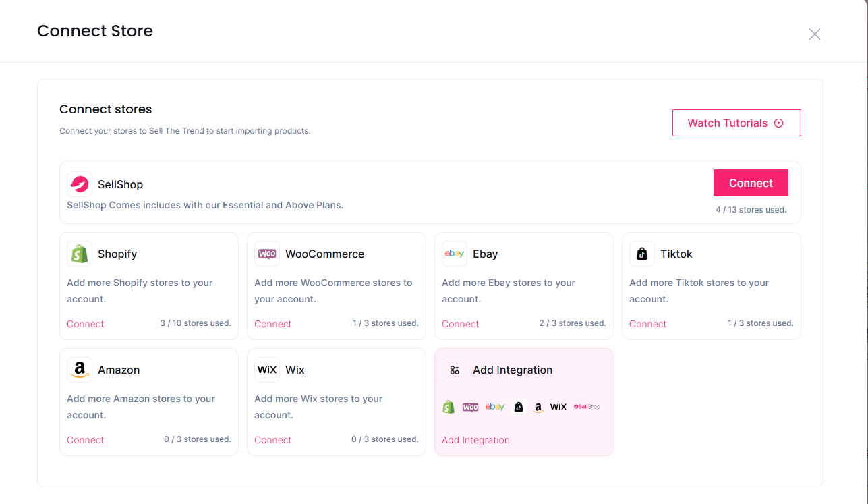This screenshot has width=868, height=504.
Task: Click the pink Add Integration link
Action: click(x=475, y=440)
